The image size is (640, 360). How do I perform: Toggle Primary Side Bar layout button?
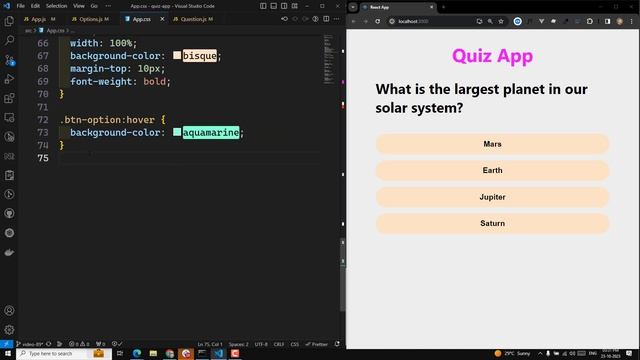click(263, 6)
